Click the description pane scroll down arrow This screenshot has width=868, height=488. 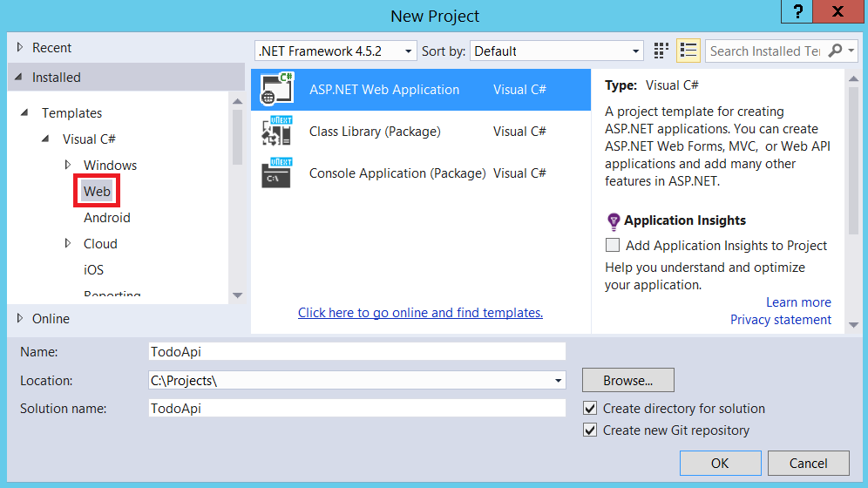pyautogui.click(x=853, y=325)
